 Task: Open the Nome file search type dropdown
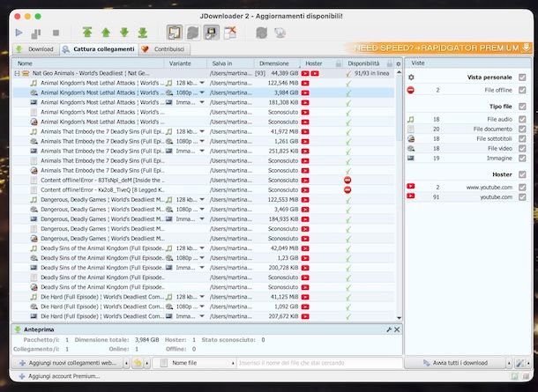(x=194, y=363)
